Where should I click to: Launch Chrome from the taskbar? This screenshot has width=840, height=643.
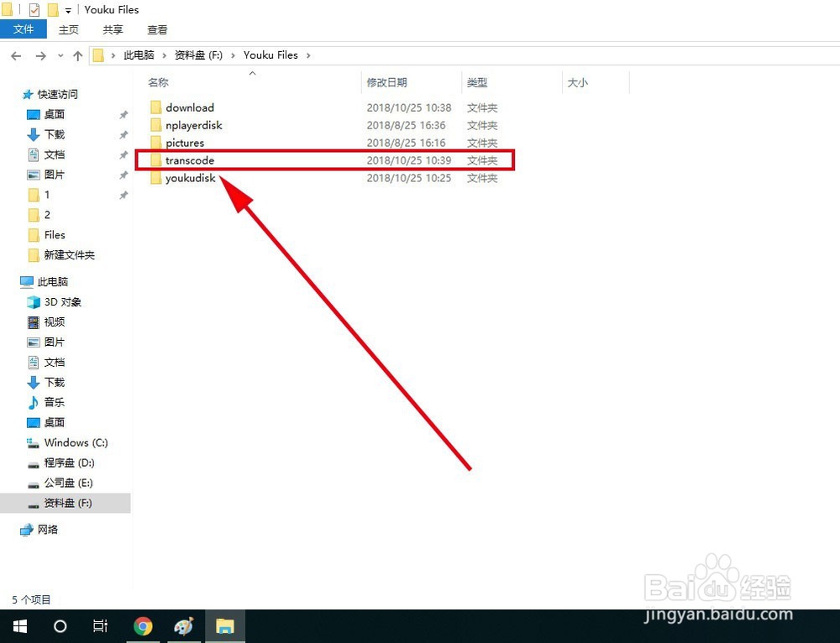coord(143,626)
